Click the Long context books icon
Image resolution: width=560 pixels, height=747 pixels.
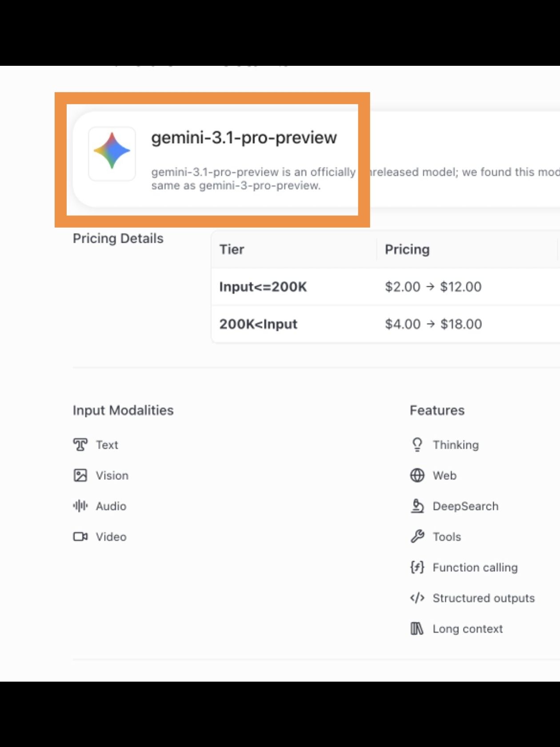pyautogui.click(x=417, y=629)
